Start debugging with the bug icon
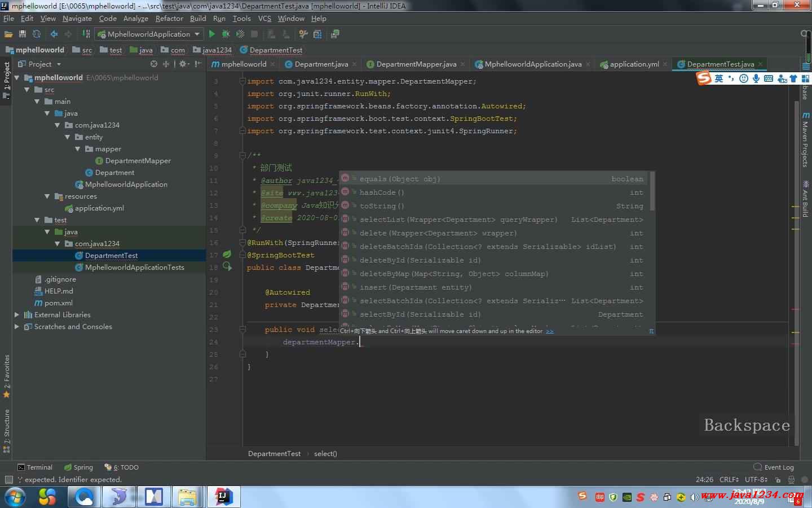 pyautogui.click(x=226, y=34)
